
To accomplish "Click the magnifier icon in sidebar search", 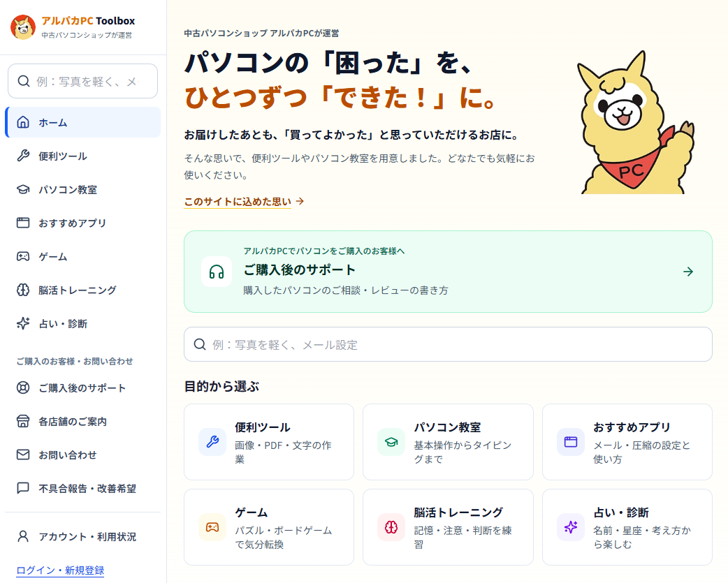I will coord(24,81).
